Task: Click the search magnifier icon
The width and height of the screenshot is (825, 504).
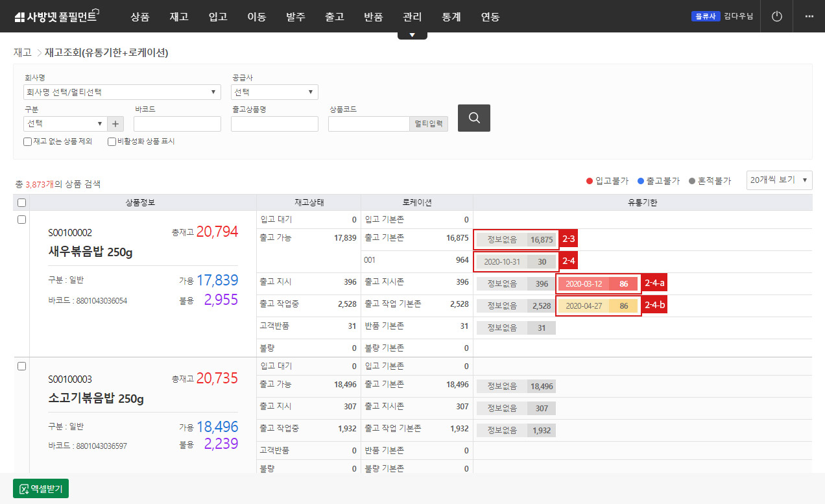Action: [473, 118]
